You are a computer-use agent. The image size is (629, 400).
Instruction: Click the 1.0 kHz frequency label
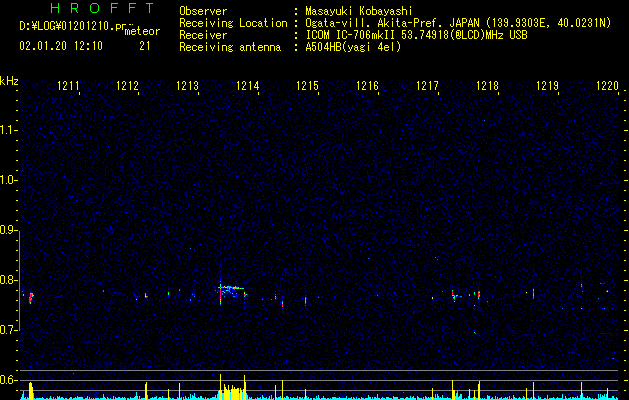click(x=7, y=180)
